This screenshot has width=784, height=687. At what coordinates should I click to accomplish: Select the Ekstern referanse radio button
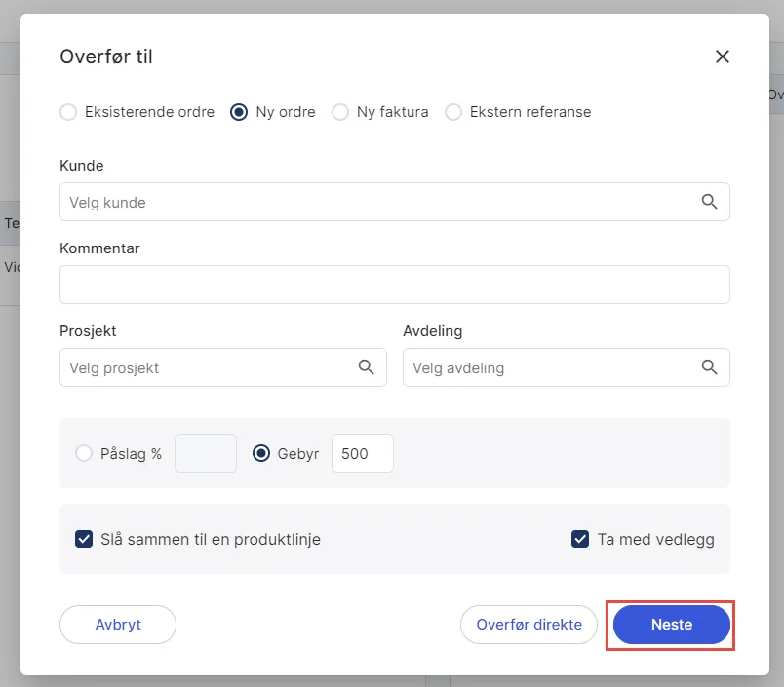(453, 112)
